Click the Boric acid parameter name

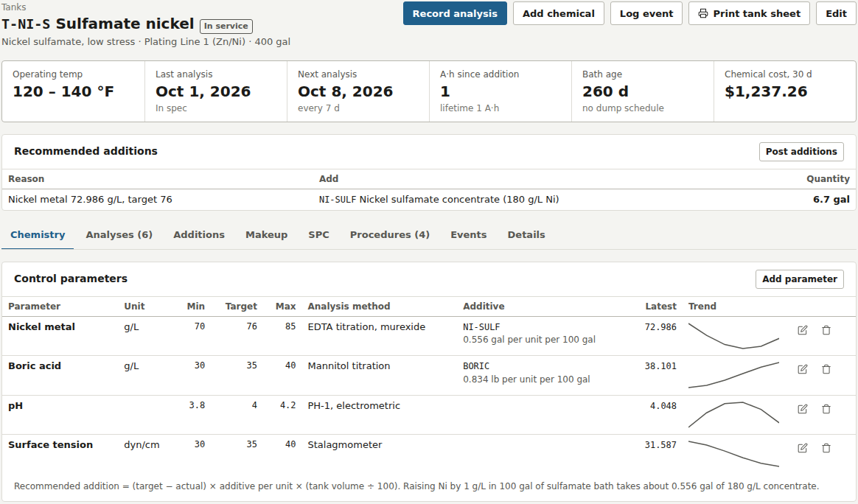tap(35, 366)
